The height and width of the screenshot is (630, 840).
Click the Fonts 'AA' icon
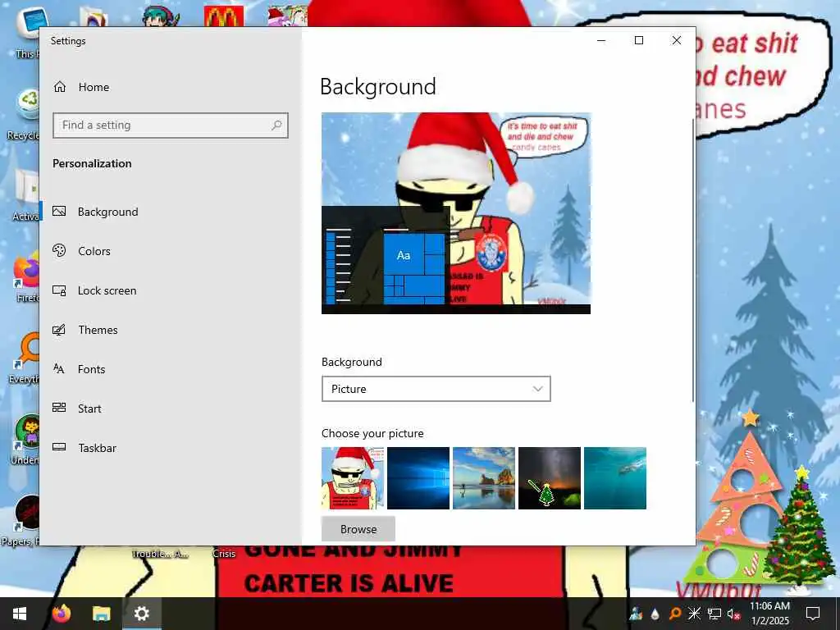(59, 368)
